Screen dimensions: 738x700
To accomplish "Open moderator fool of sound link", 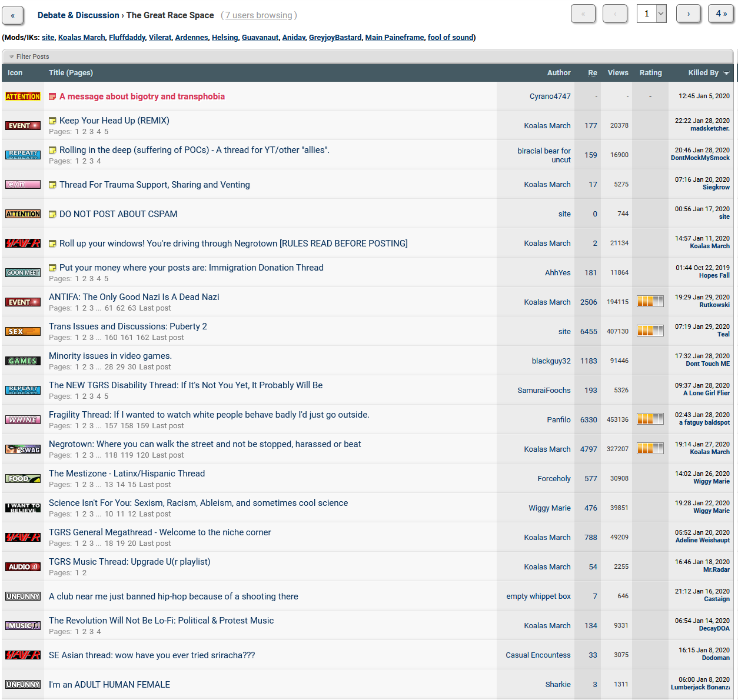I will tap(451, 38).
